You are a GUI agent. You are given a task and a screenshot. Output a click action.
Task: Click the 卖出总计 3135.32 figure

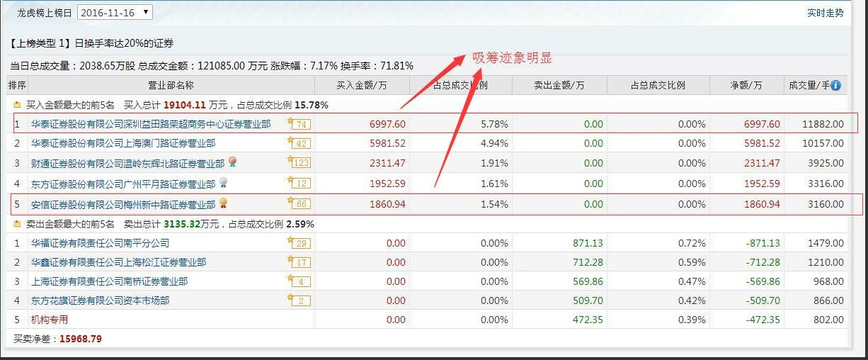[181, 224]
